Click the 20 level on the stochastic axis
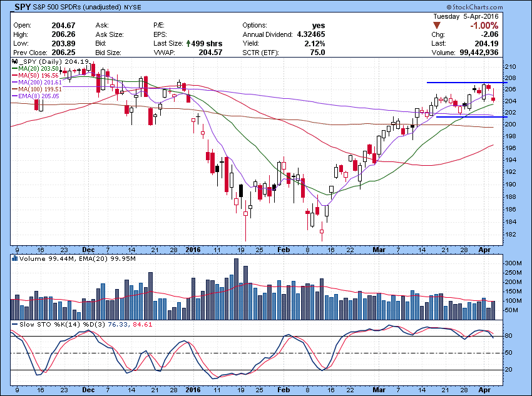The width and height of the screenshot is (532, 396). tap(509, 369)
